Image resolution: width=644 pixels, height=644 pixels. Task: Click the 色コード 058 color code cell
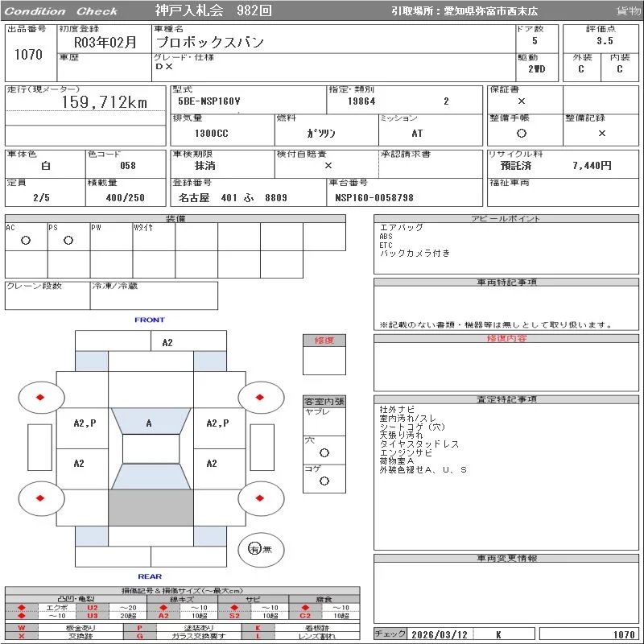pyautogui.click(x=127, y=166)
